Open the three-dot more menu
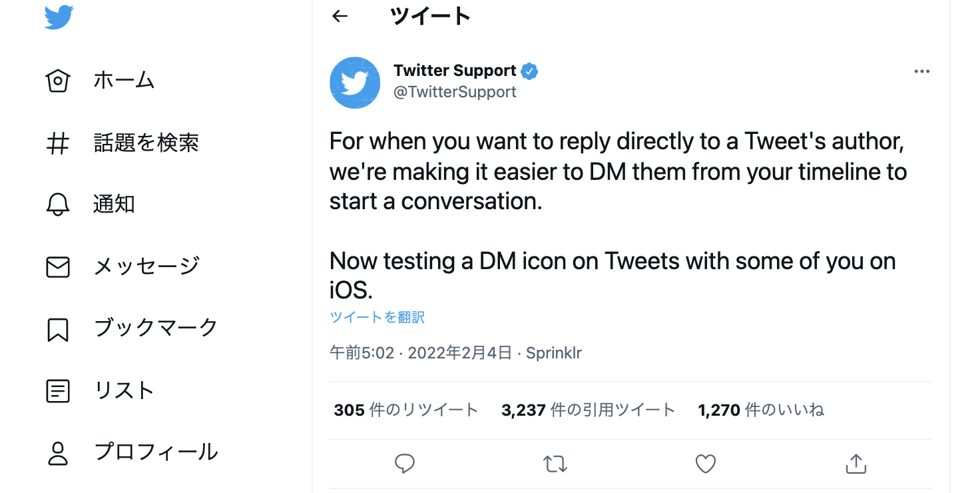 [921, 72]
